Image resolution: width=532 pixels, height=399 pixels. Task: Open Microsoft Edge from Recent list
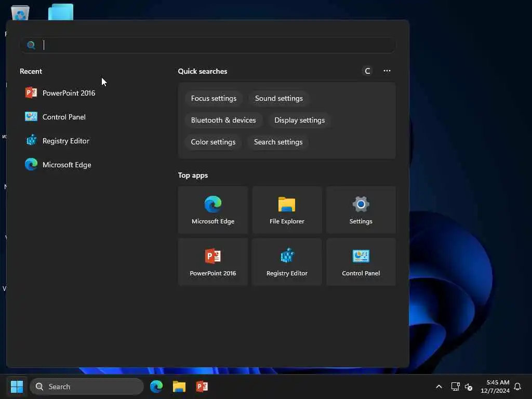click(x=58, y=165)
